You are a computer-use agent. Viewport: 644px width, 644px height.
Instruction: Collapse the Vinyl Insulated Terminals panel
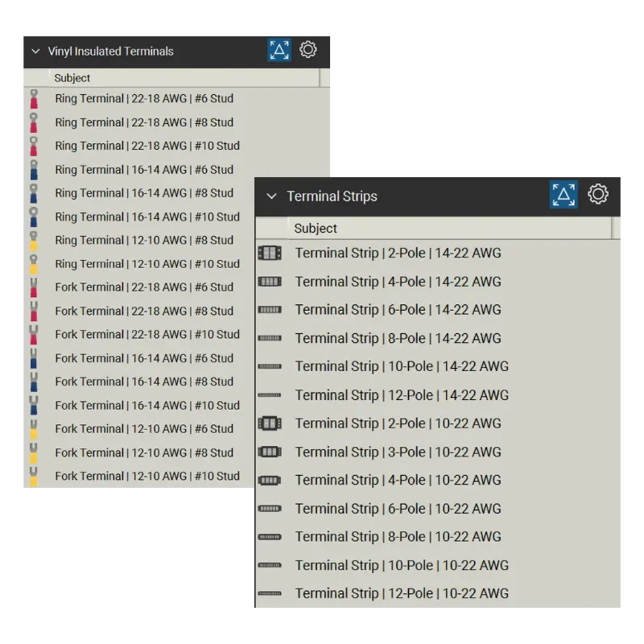click(x=35, y=52)
